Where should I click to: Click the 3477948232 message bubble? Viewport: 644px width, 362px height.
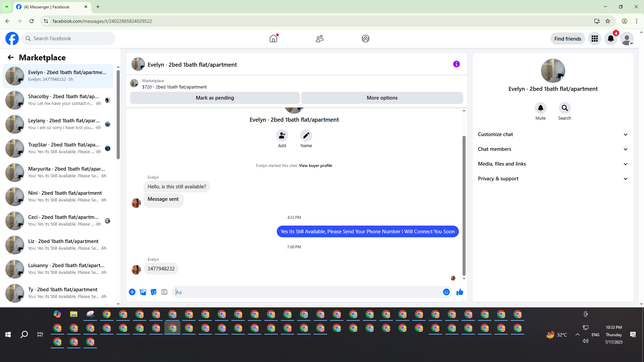[161, 269]
